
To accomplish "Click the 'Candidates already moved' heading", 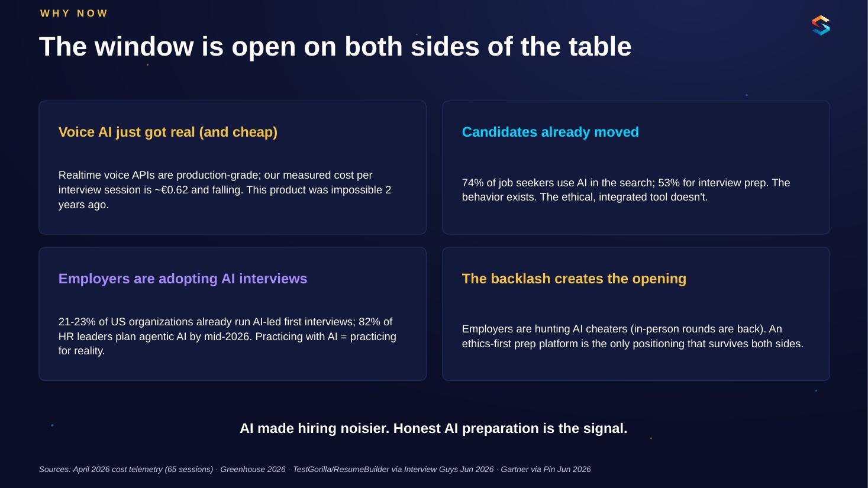I will coord(550,132).
